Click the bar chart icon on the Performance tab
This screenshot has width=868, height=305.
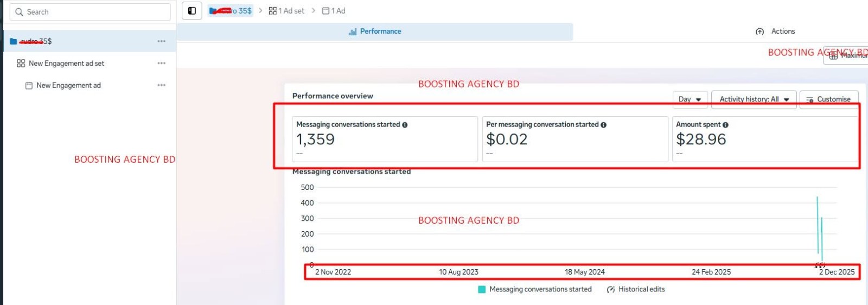pyautogui.click(x=353, y=32)
